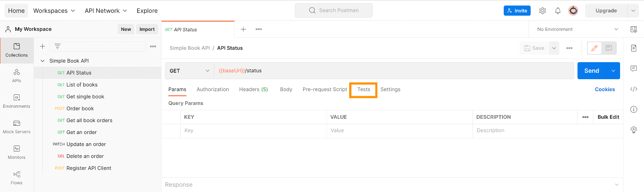Open the Save options arrow

coord(554,48)
